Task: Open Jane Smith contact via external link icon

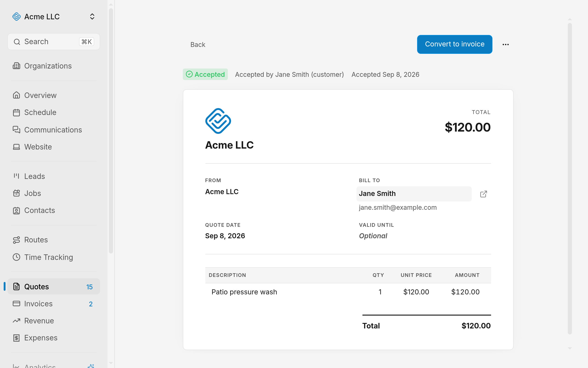Action: [483, 194]
